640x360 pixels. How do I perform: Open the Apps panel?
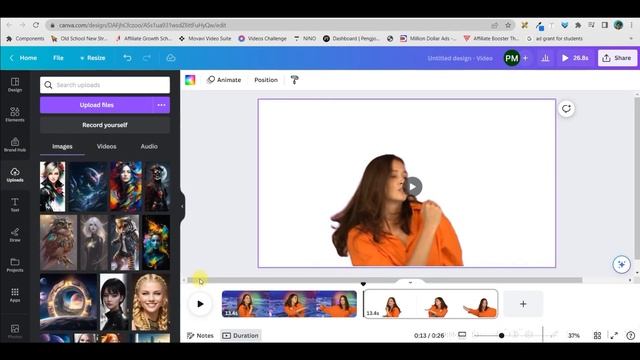click(15, 295)
